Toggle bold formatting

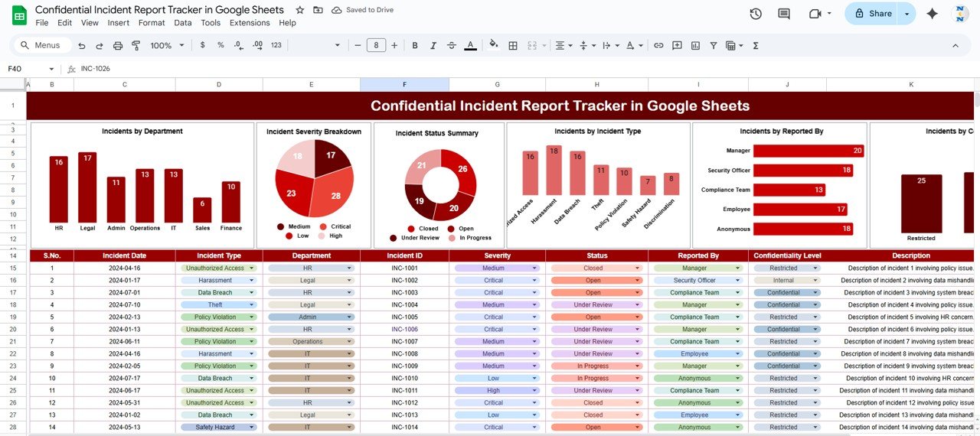tap(415, 46)
